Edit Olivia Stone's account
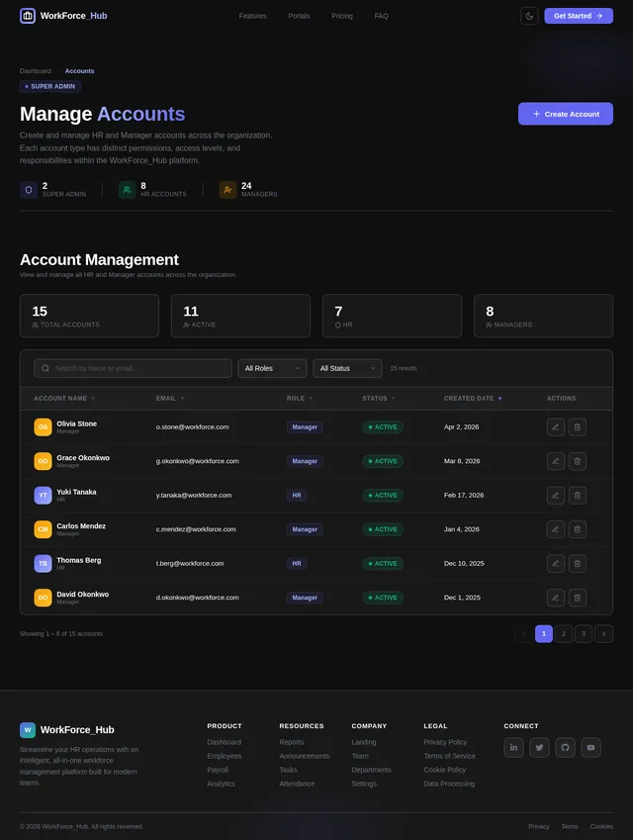This screenshot has width=633, height=840. click(555, 427)
